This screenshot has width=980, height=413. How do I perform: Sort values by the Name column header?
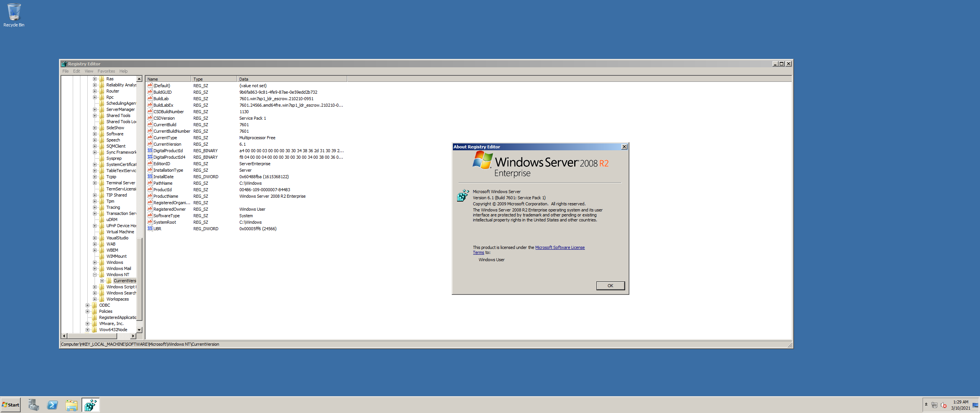click(x=168, y=79)
